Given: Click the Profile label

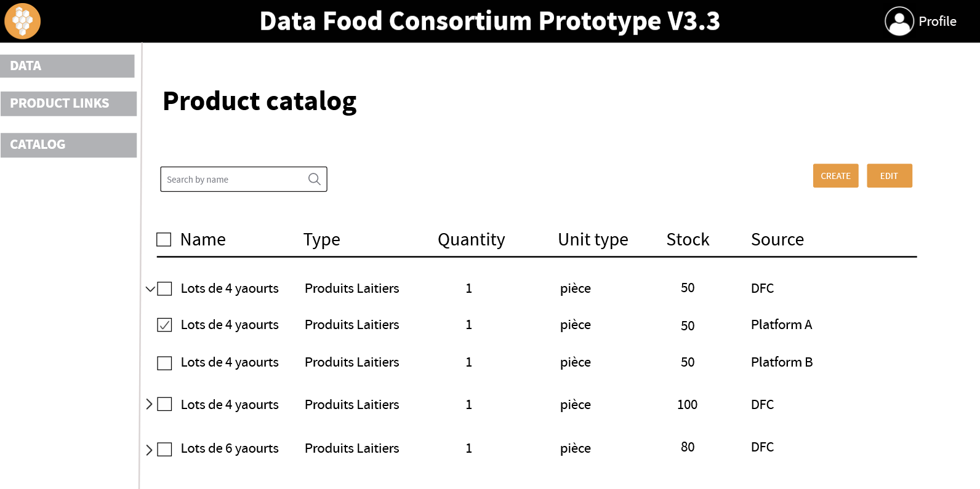Looking at the screenshot, I should point(938,21).
